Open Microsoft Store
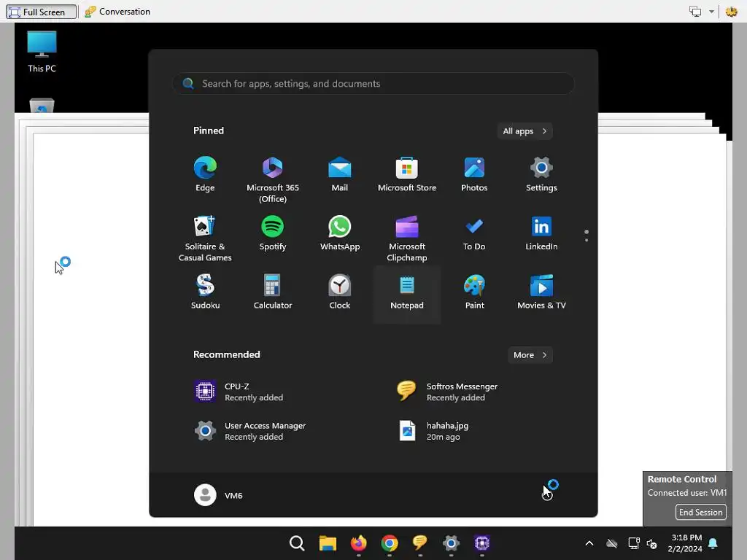747x560 pixels. coord(407,174)
